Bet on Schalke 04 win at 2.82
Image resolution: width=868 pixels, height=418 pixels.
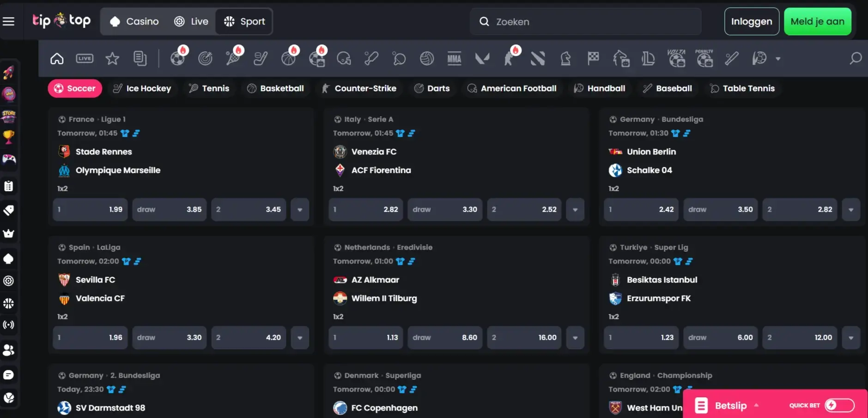(x=800, y=209)
